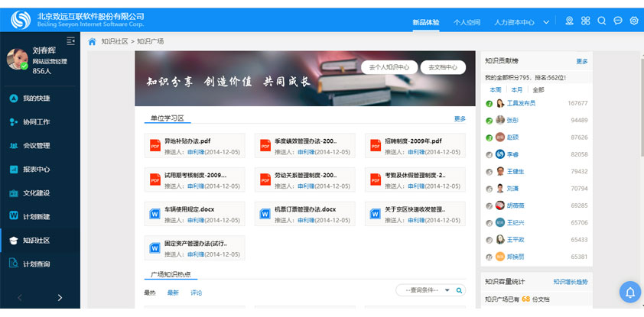Image resolution: width=644 pixels, height=317 pixels.
Task: Show 全部 contribution ranking
Action: [538, 90]
